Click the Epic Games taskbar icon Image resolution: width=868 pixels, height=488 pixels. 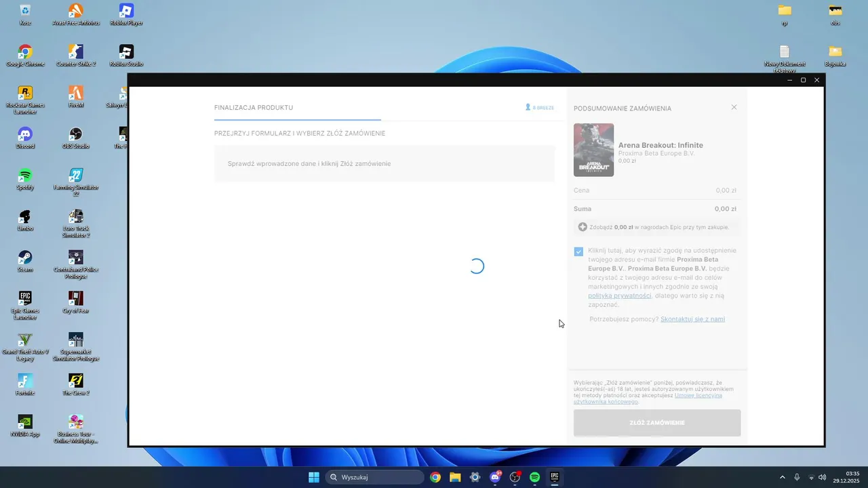(x=555, y=477)
